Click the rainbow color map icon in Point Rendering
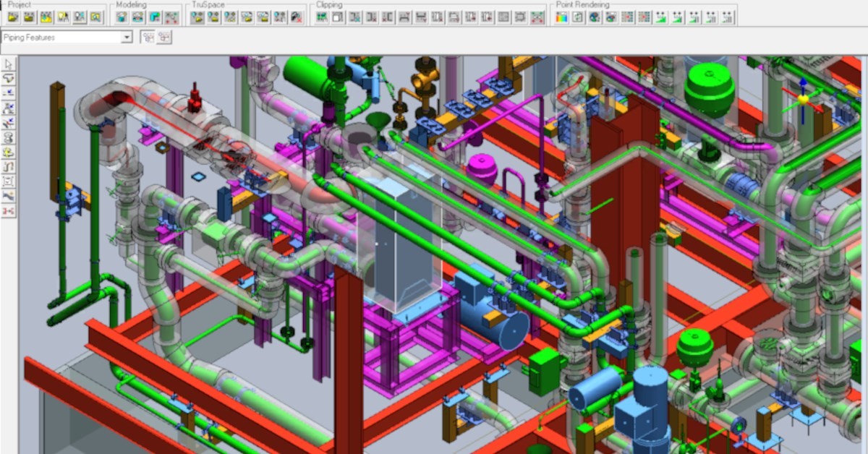Image resolution: width=868 pixels, height=454 pixels. click(x=561, y=17)
